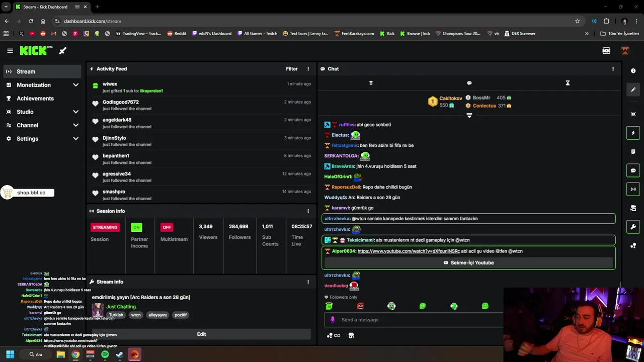Viewport: 644px width, 362px height.
Task: Click the rocket icon next to Kick logo
Action: (x=63, y=51)
